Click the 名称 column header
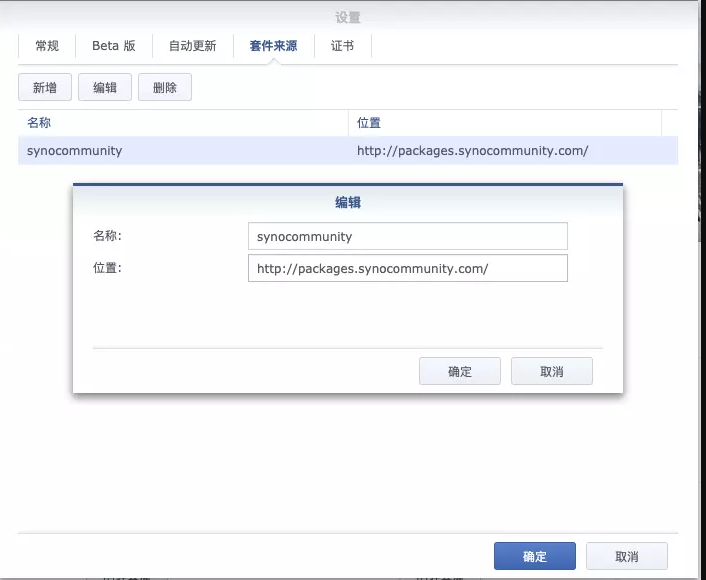706x580 pixels. [x=183, y=122]
